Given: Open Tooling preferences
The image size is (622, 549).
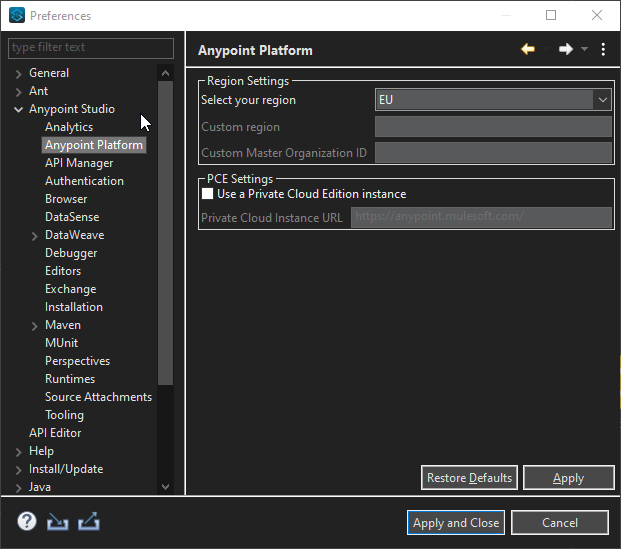Looking at the screenshot, I should (64, 415).
